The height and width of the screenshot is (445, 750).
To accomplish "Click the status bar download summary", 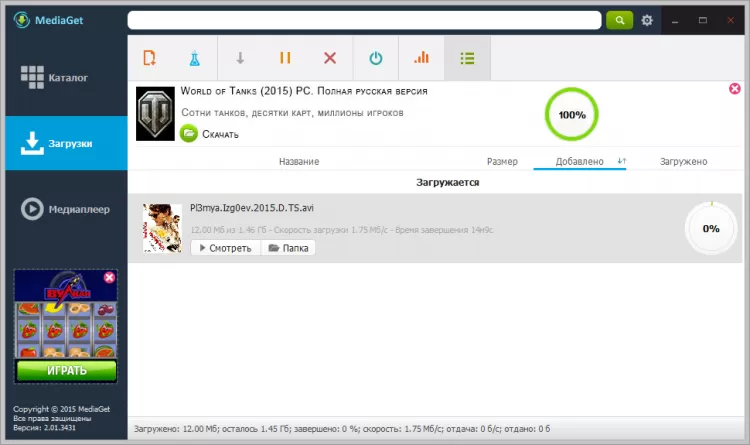I will [x=342, y=429].
